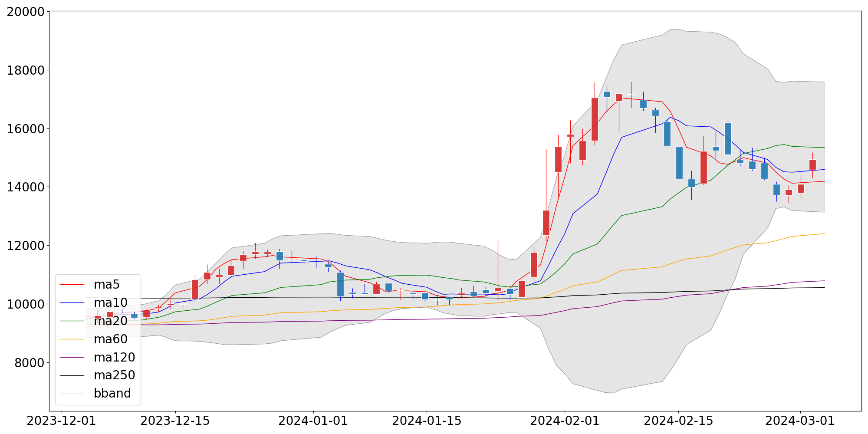Click the ma120 legend label
This screenshot has height=434, width=868.
click(115, 357)
